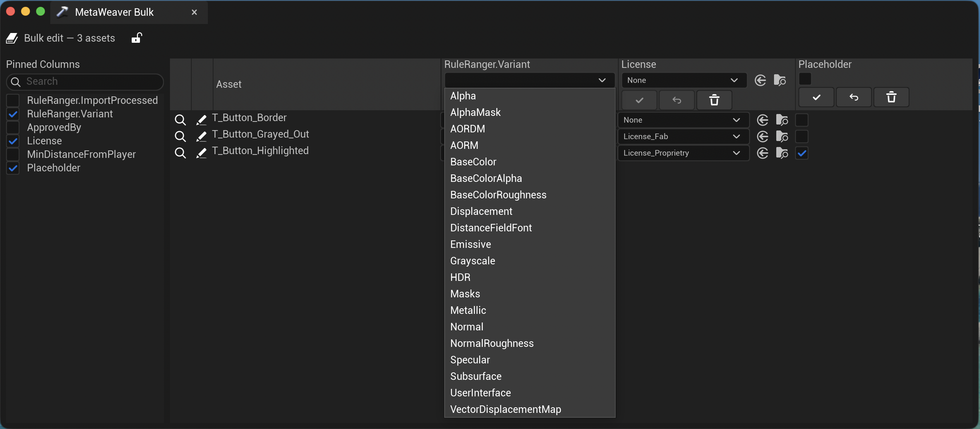Open the browse-folder icon next to License_Proprietry

click(x=782, y=153)
